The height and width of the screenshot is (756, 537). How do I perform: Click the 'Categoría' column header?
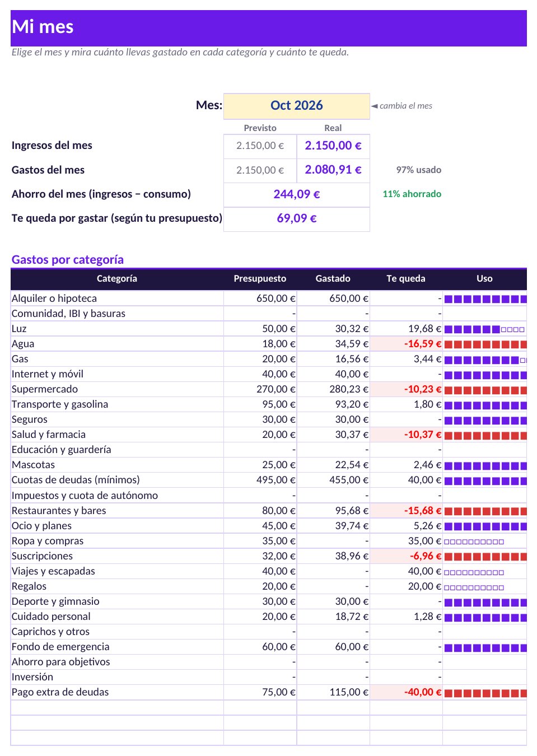[117, 278]
